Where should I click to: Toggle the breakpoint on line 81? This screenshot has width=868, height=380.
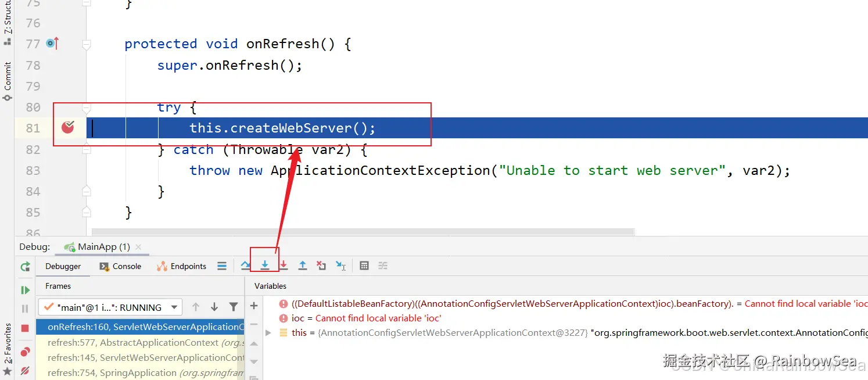(x=68, y=127)
